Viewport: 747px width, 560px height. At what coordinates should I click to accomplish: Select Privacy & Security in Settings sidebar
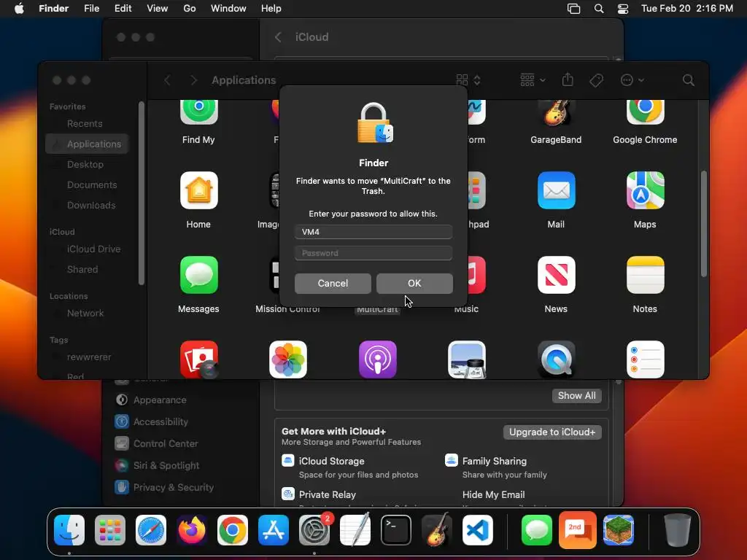coord(165,488)
